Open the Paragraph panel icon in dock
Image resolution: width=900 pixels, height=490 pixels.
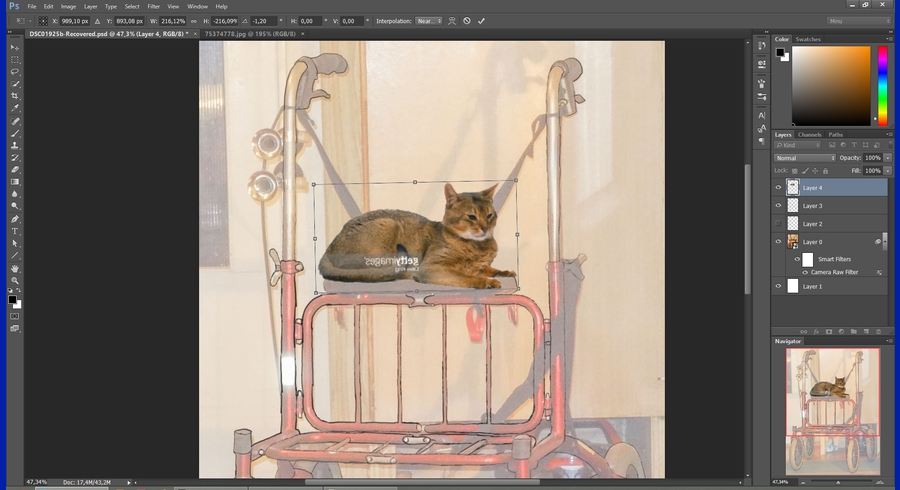762,141
